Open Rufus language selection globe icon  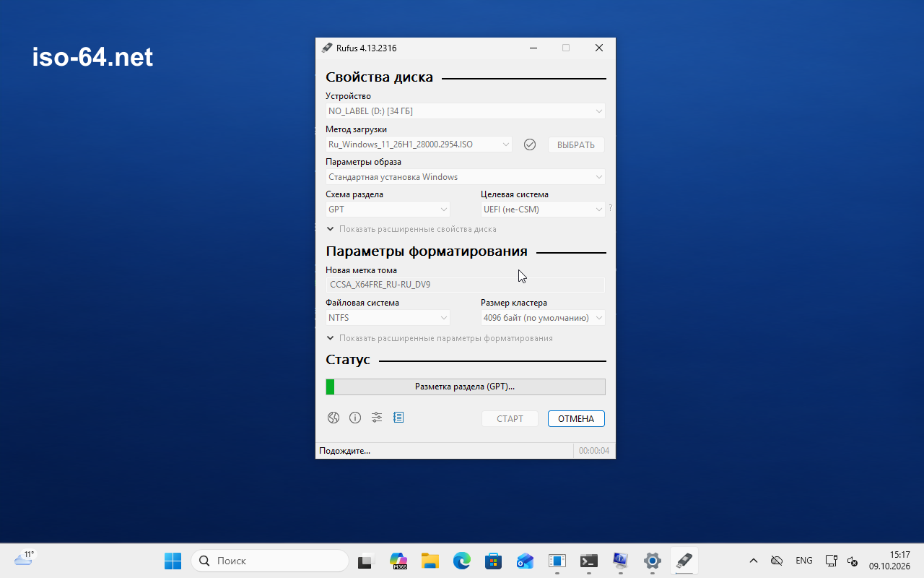(334, 418)
